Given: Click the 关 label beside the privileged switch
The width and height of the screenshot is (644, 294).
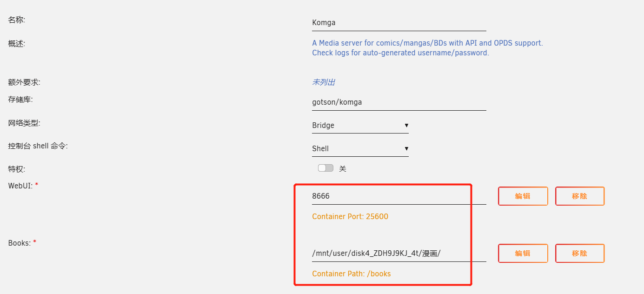Looking at the screenshot, I should pyautogui.click(x=343, y=168).
